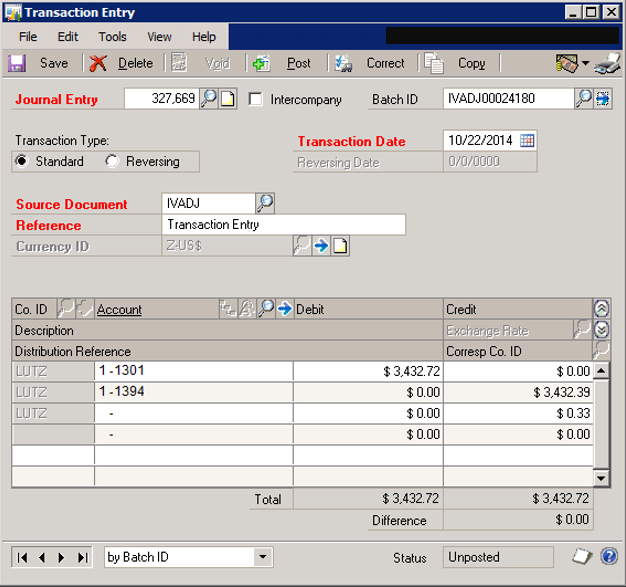Open Currency ID note icon
Viewport: 626px width, 587px height.
pyautogui.click(x=340, y=246)
